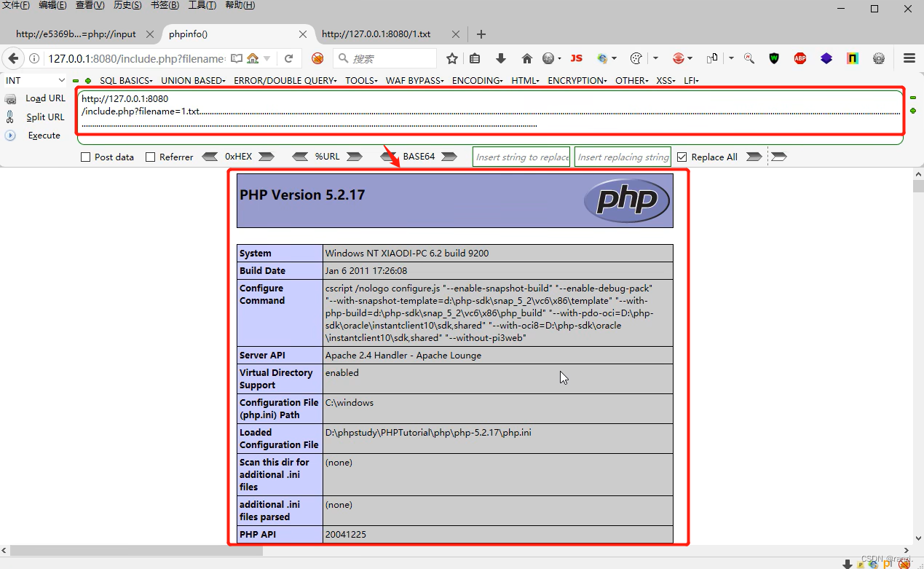Click the red JS toolbar icon
The width and height of the screenshot is (924, 569).
[577, 58]
